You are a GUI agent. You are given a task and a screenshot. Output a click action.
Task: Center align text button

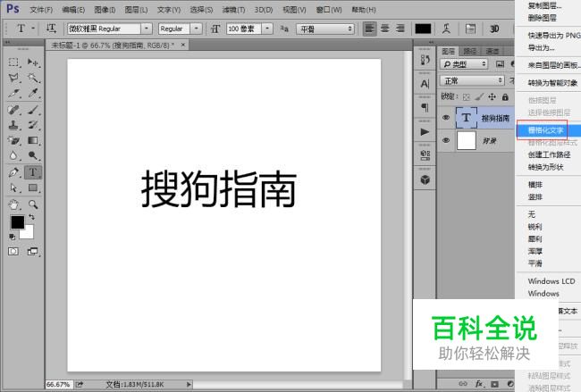384,29
